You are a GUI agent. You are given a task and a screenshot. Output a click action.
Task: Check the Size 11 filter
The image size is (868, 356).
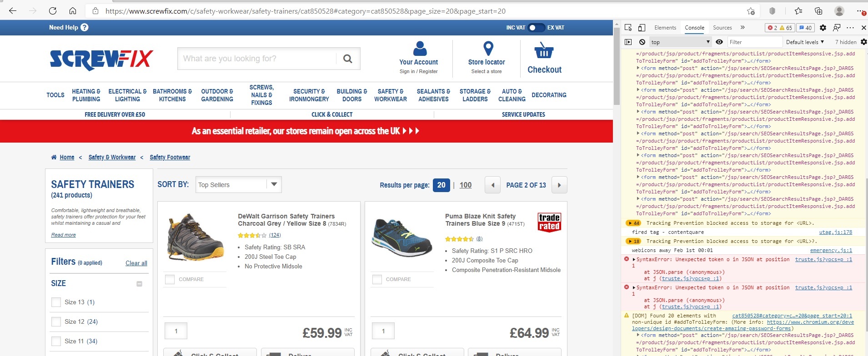[56, 341]
